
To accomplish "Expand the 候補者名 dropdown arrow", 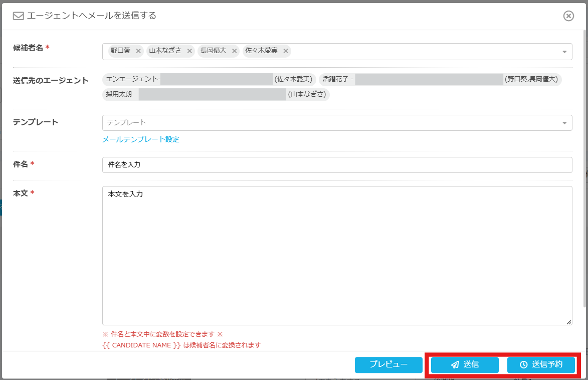I will coord(564,52).
